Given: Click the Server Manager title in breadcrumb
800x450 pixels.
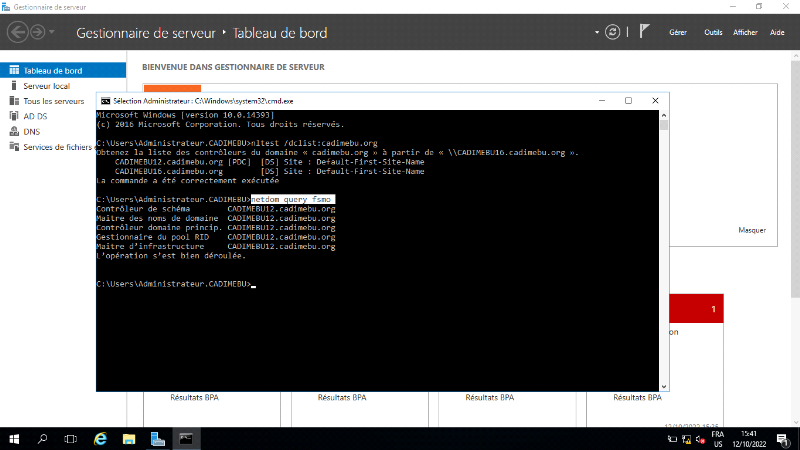Looking at the screenshot, I should pyautogui.click(x=146, y=33).
